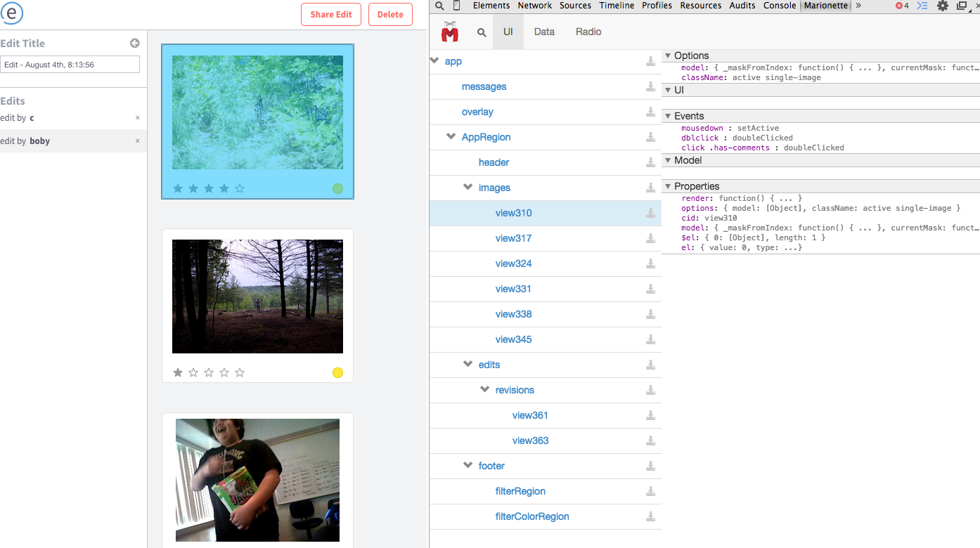
Task: Click the Edit Title input field
Action: [x=70, y=65]
